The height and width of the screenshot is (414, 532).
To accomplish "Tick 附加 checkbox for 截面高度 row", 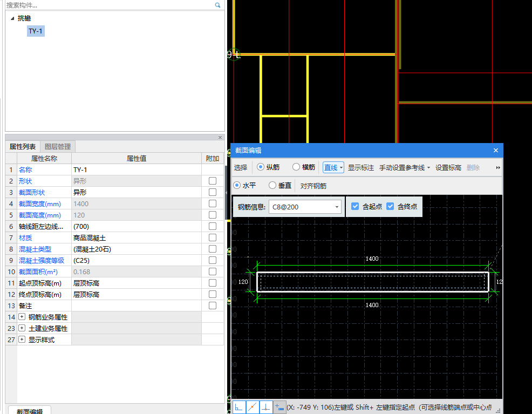I will (x=213, y=215).
